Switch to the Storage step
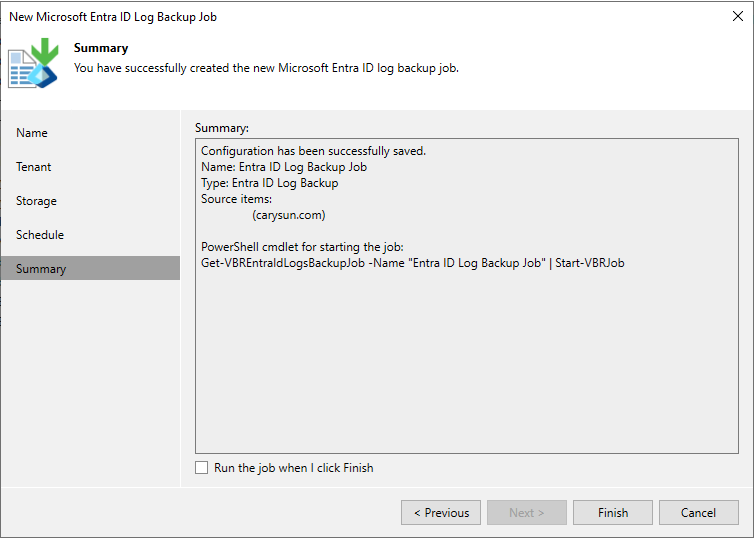 36,201
